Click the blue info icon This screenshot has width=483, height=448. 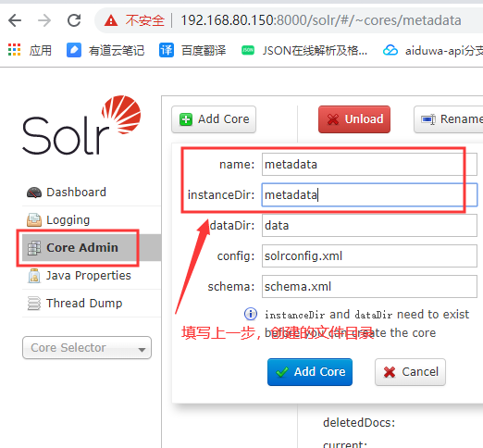(251, 314)
